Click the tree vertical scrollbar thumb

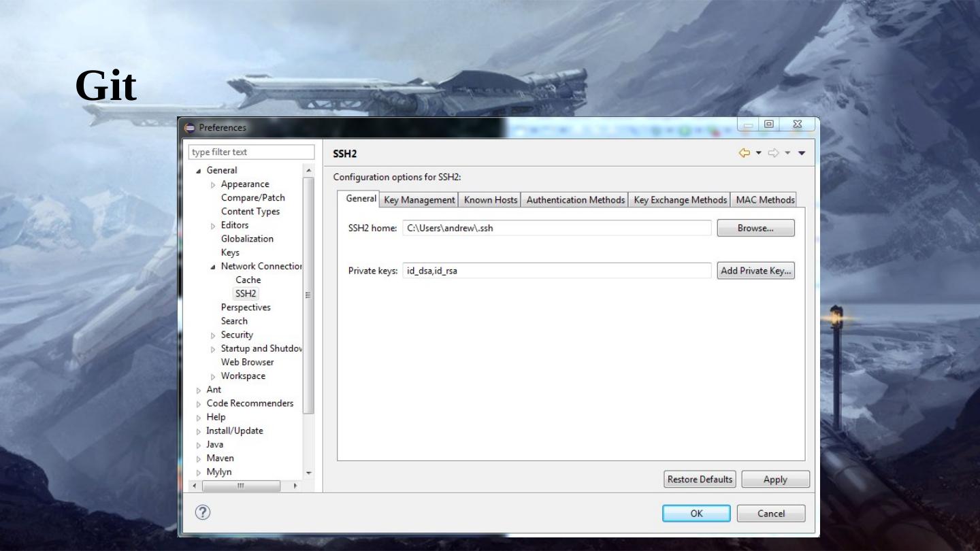click(x=308, y=295)
